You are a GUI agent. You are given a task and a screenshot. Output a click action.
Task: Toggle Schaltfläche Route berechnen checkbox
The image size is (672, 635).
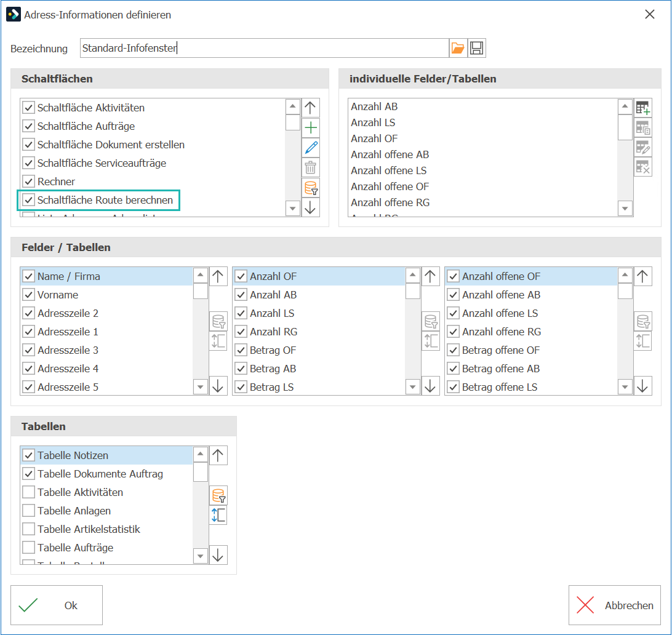click(x=29, y=200)
